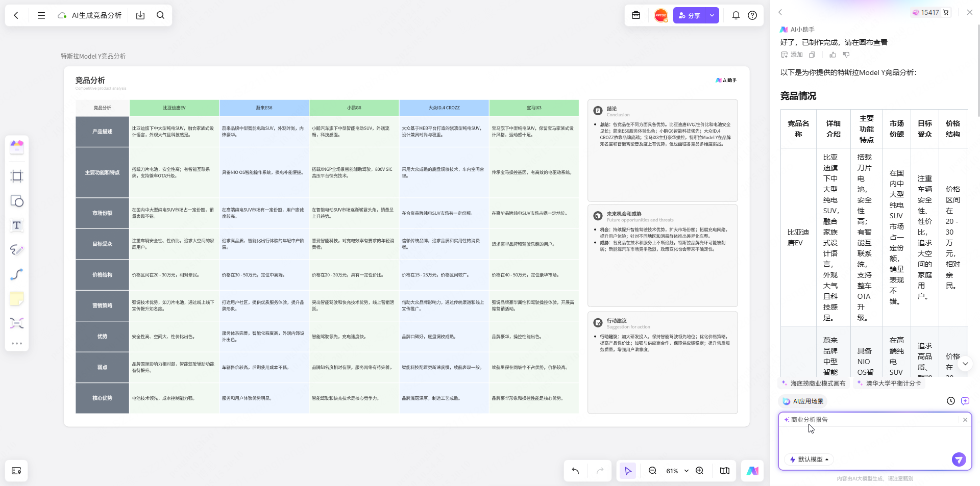Click 添加 to add reply to canvas

coord(792,55)
